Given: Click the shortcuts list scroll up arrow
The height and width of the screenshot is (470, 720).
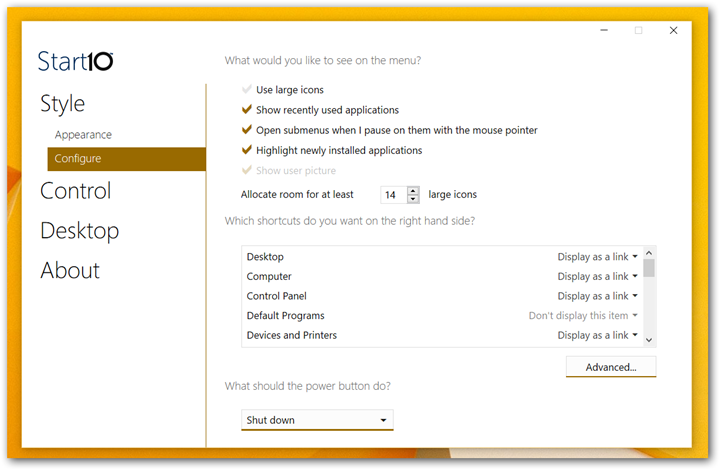Looking at the screenshot, I should click(x=649, y=253).
